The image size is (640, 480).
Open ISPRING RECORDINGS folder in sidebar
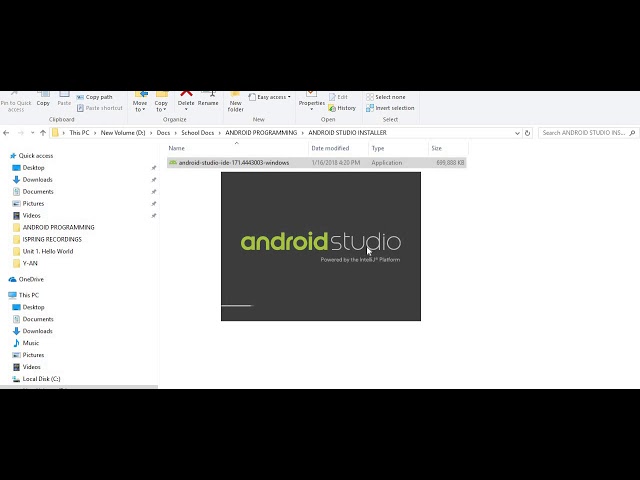(x=52, y=240)
